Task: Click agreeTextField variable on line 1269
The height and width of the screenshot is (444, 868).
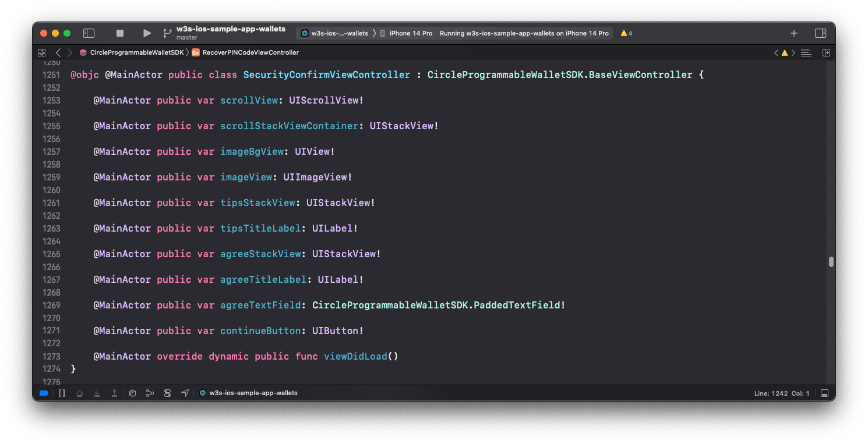Action: [x=260, y=306]
